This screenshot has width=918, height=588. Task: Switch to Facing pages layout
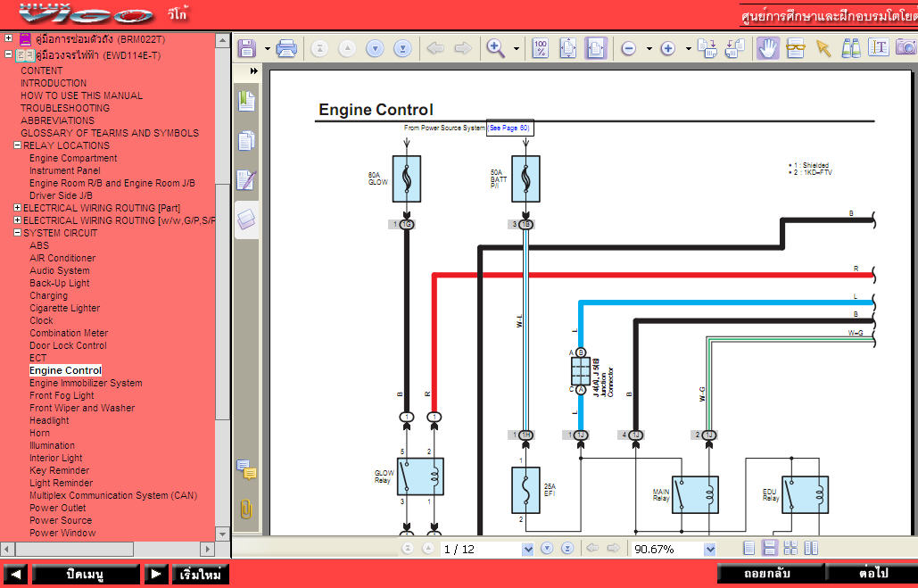(x=811, y=548)
